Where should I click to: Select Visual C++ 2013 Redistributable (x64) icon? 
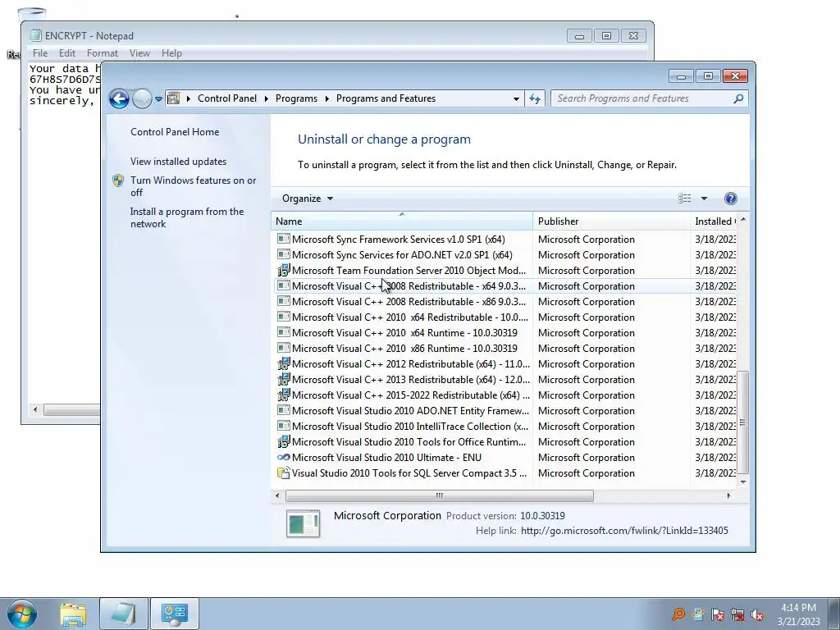[283, 379]
